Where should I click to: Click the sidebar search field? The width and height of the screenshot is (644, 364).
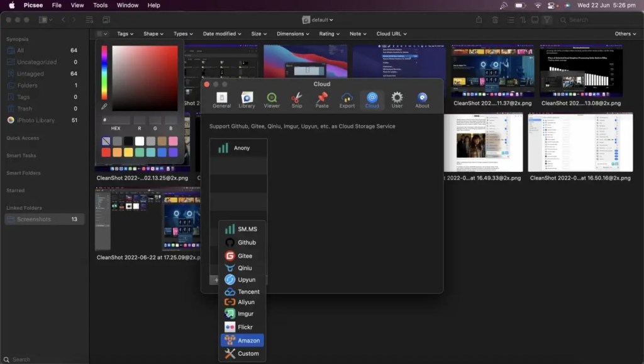pyautogui.click(x=45, y=359)
